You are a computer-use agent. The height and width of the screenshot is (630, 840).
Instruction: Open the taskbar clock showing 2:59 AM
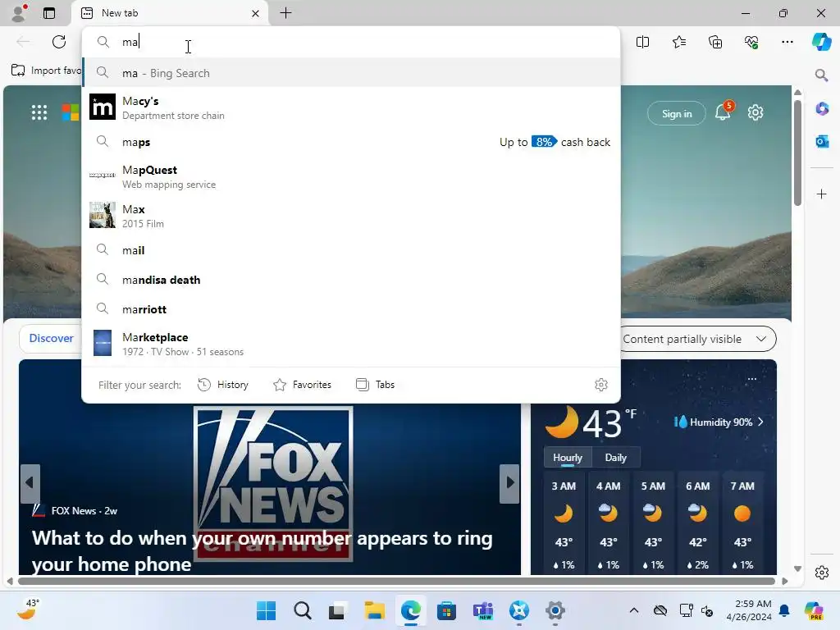(x=748, y=610)
